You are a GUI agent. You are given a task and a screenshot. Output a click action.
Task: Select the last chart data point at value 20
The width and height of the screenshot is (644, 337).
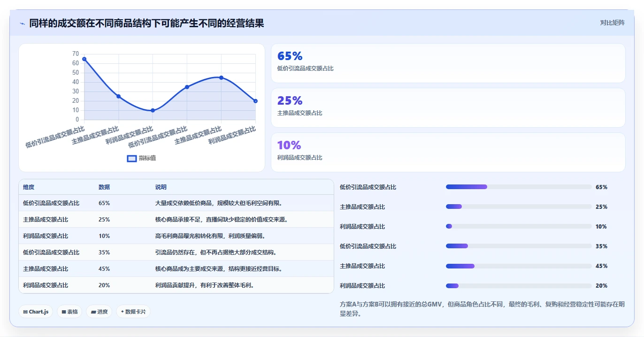tap(255, 101)
